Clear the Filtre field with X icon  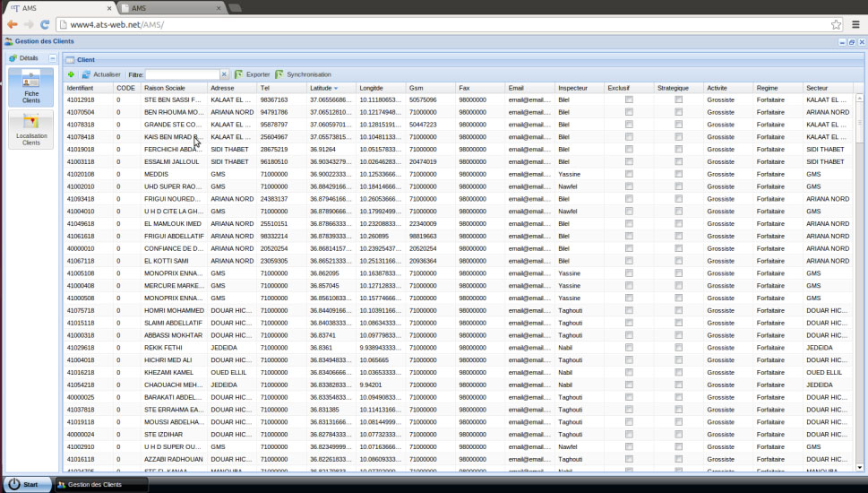pos(225,74)
